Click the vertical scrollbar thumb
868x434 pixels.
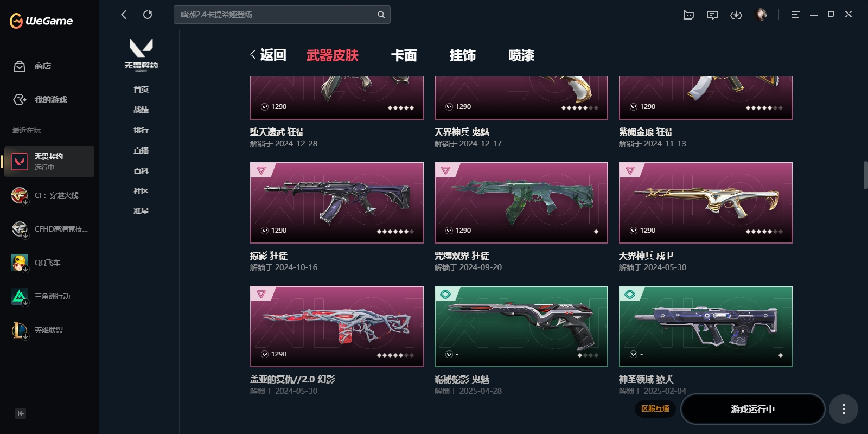pyautogui.click(x=866, y=175)
